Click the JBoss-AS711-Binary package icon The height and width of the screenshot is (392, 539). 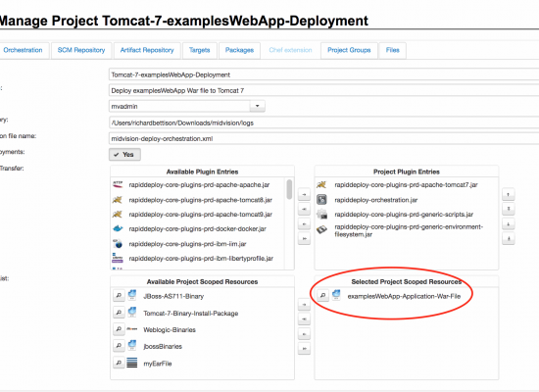point(132,295)
